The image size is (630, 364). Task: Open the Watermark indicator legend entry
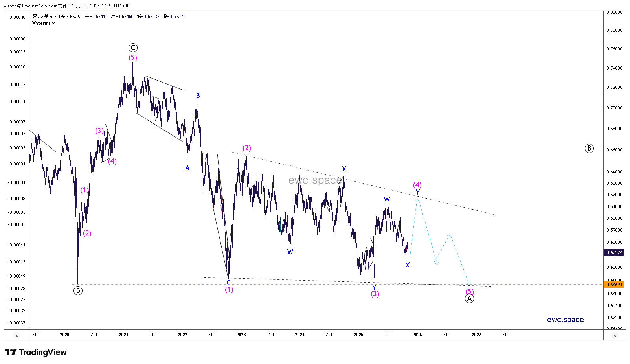coord(44,23)
